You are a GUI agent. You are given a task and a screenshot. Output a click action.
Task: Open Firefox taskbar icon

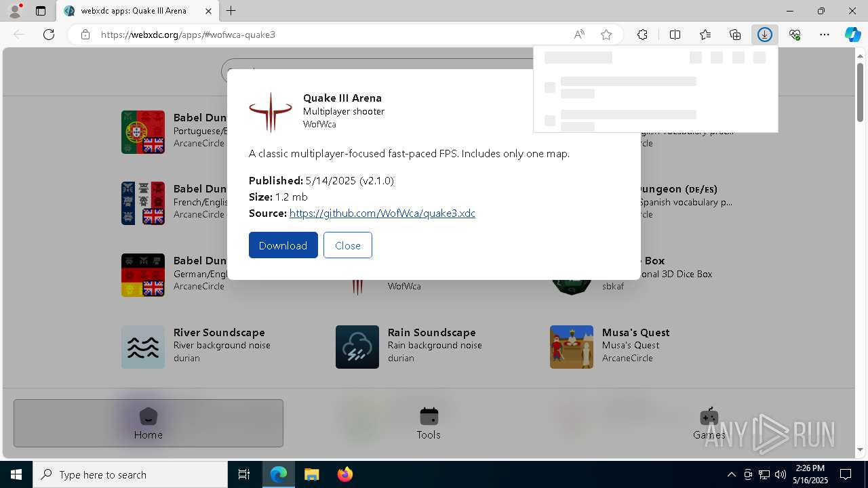[344, 474]
